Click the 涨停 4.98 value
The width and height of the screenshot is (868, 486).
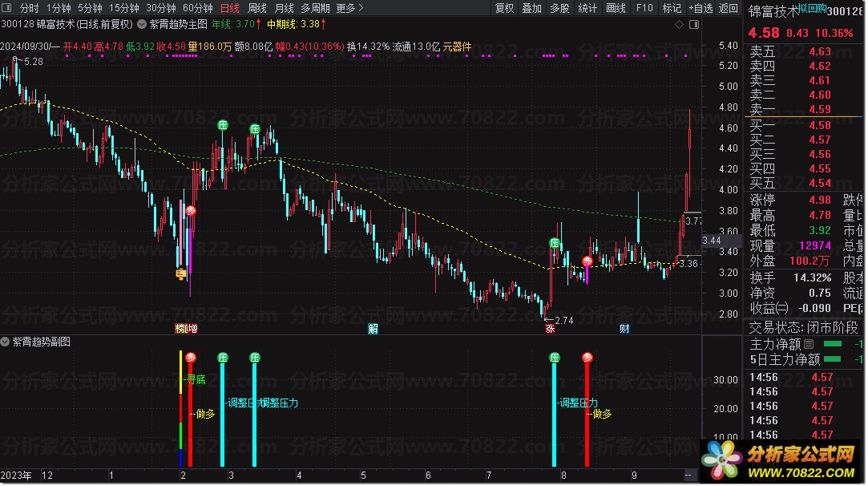[820, 200]
